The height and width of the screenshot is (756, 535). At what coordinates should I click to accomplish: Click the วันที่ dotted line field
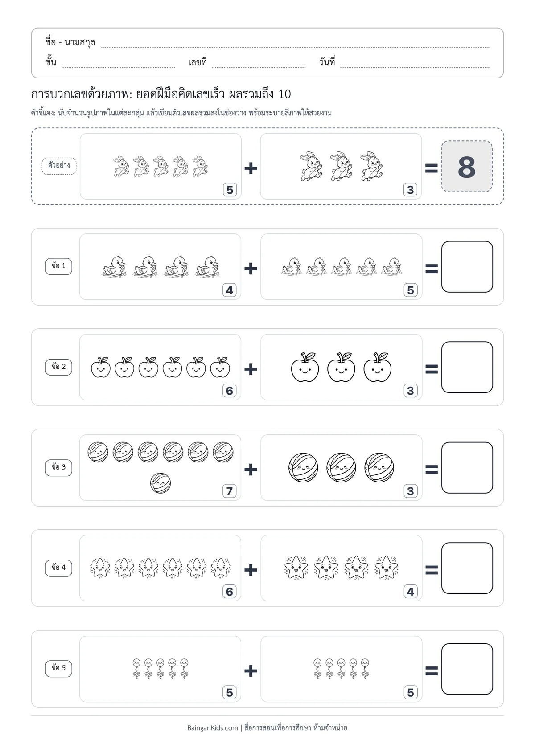(415, 65)
